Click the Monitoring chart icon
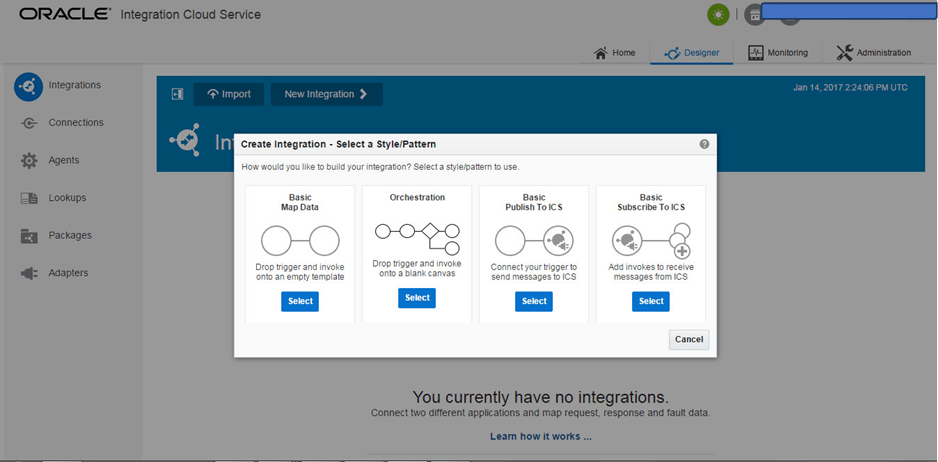The image size is (938, 462). [756, 53]
